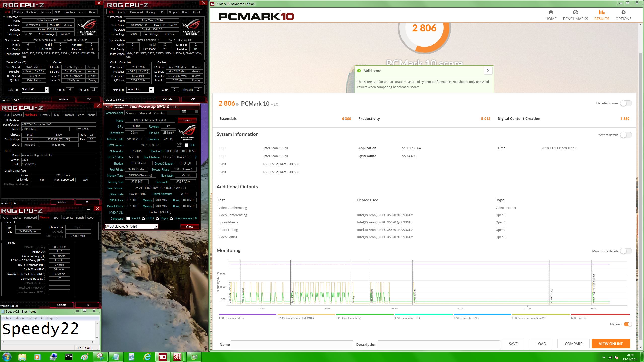The width and height of the screenshot is (644, 362).
Task: Open the GPU selector dropdown in GPU-Z
Action: click(156, 227)
